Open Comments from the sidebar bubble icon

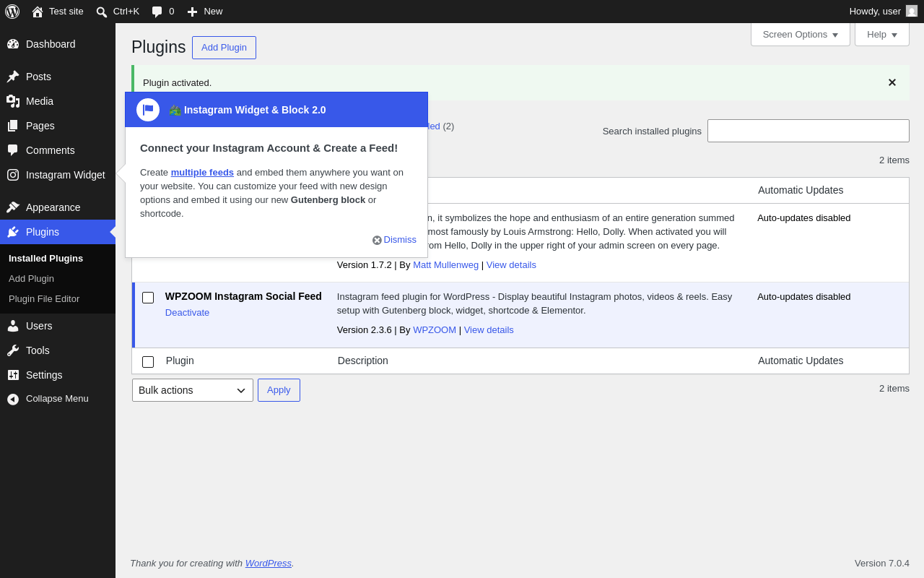(13, 150)
